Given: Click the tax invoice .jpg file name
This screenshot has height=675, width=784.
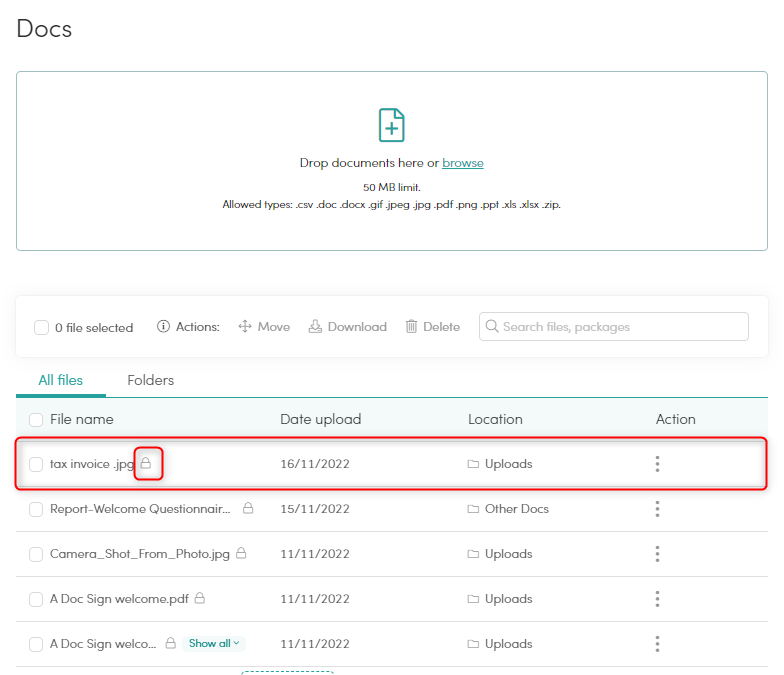Looking at the screenshot, I should pyautogui.click(x=92, y=464).
